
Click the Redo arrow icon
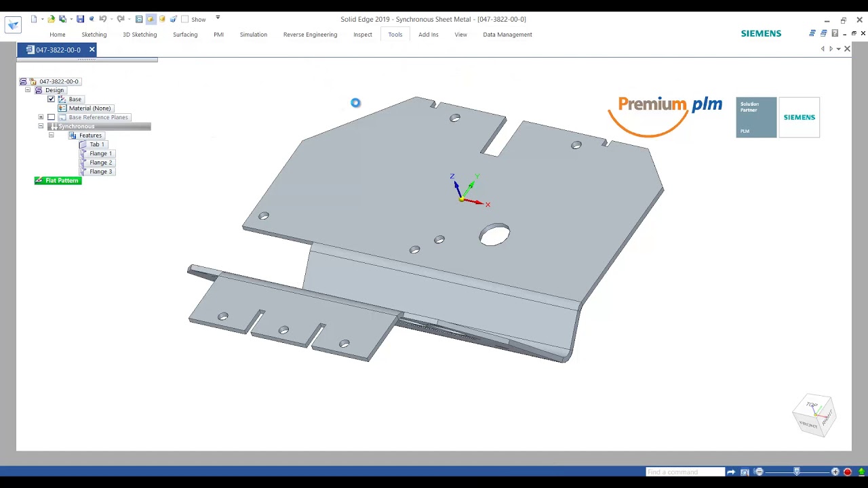tap(121, 19)
